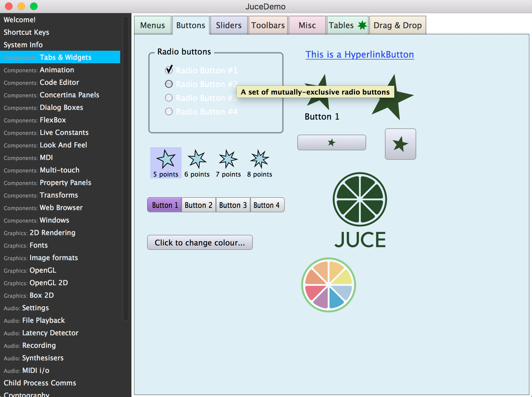This screenshot has width=532, height=397.
Task: Open the Look And Feel demo
Action: pyautogui.click(x=60, y=145)
